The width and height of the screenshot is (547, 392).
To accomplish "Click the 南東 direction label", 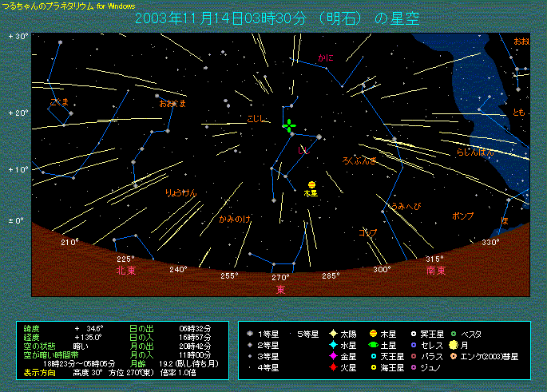I will (x=435, y=271).
